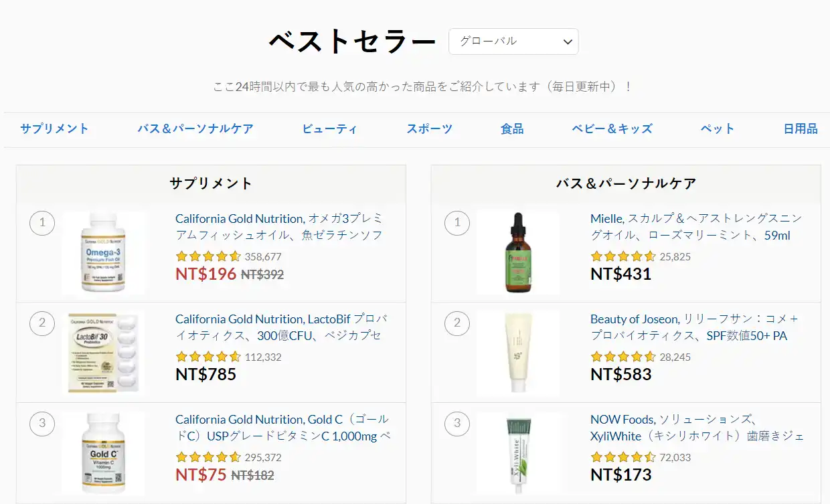
Task: Click the dropdown chevron arrow beside グローバル
Action: [568, 42]
